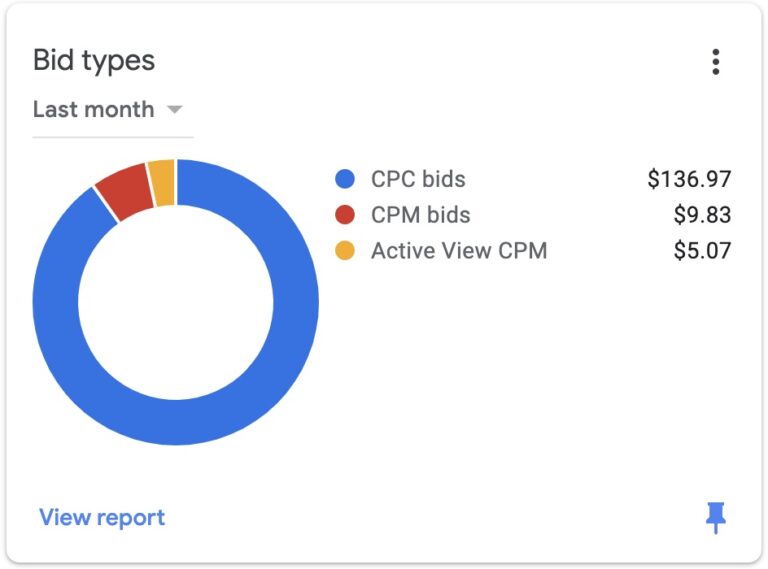Click the CPM bids legend label
The width and height of the screenshot is (768, 569).
click(x=420, y=215)
